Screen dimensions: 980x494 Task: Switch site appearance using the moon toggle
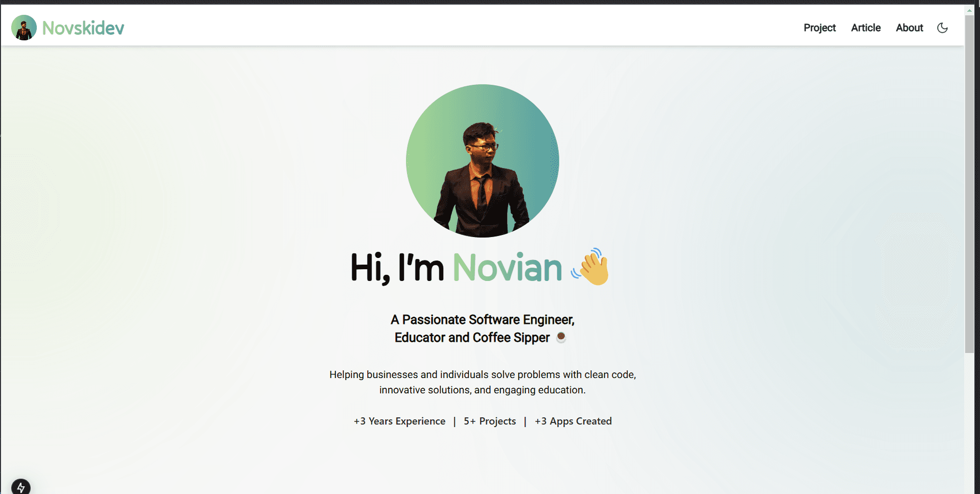tap(942, 28)
